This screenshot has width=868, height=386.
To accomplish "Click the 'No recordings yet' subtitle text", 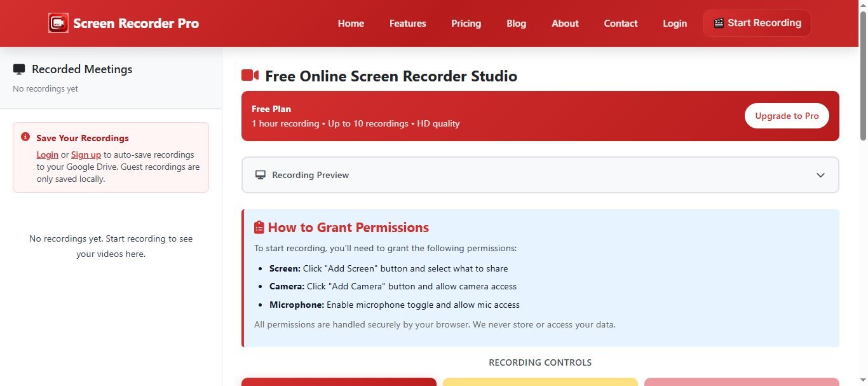I will 45,89.
